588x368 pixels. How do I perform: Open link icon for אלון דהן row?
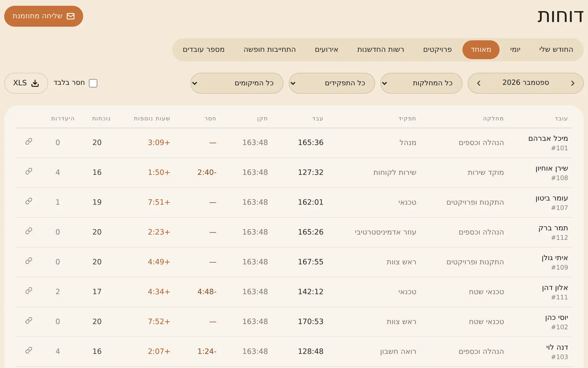tap(29, 291)
